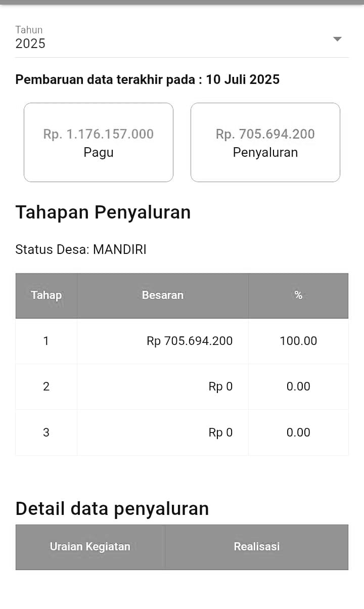Select Tahap 2 row number

click(46, 386)
